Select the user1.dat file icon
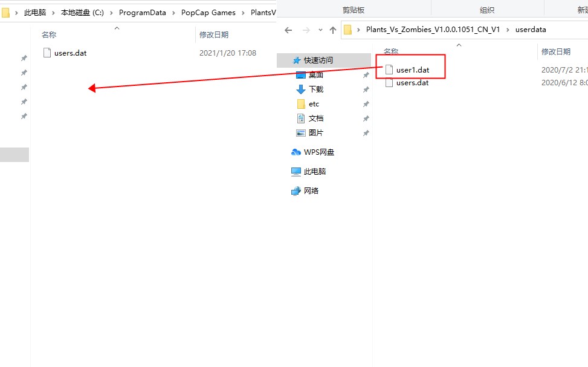 (389, 70)
